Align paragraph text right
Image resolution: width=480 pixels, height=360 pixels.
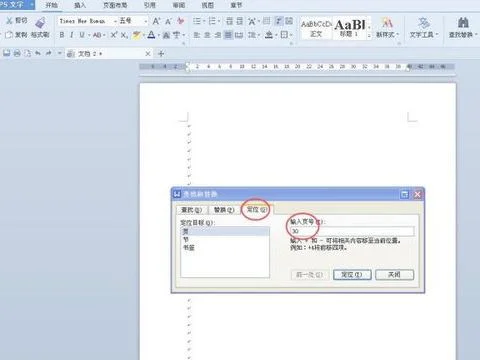point(217,35)
